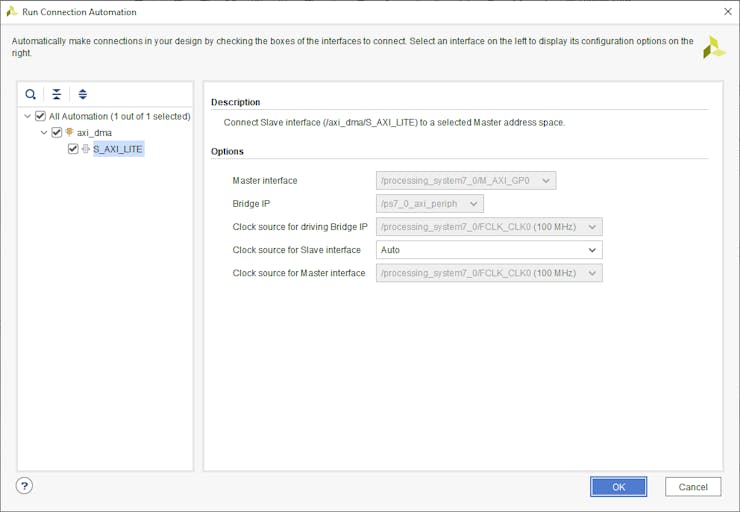
Task: Close the Run Connection Automation dialog
Action: [x=727, y=12]
